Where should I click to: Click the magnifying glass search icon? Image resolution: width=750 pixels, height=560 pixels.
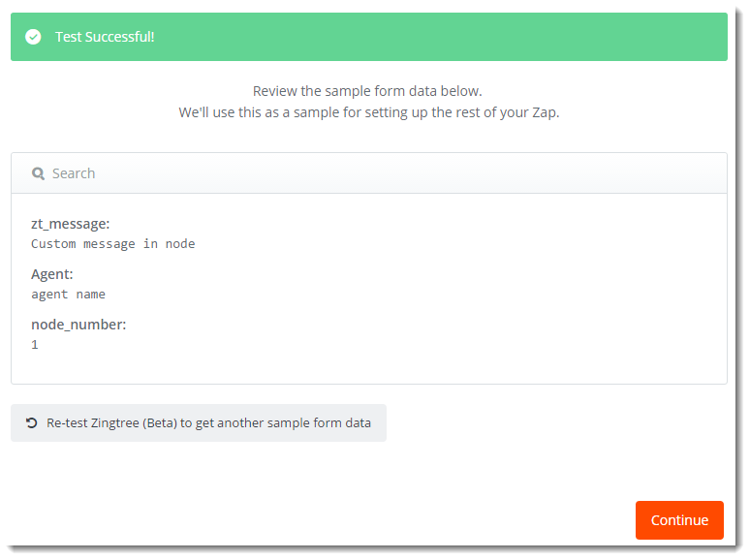coord(38,173)
